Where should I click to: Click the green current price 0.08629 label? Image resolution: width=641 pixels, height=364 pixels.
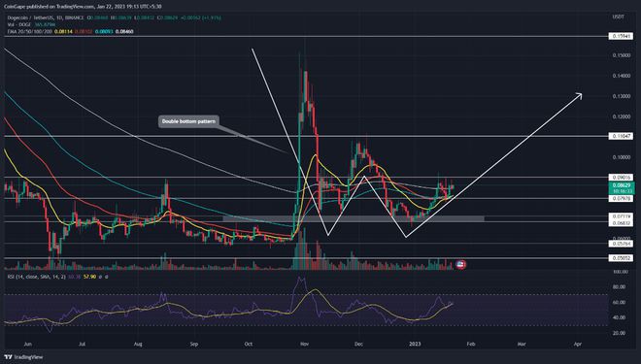coord(621,188)
